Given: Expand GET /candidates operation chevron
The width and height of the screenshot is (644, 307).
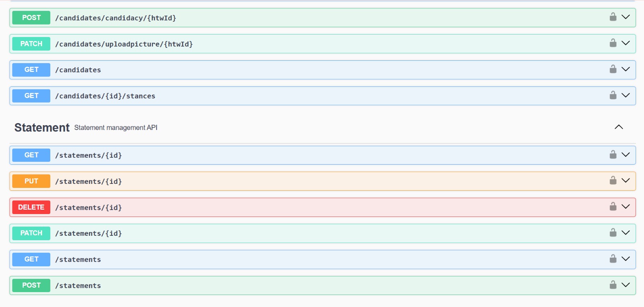Looking at the screenshot, I should (625, 69).
